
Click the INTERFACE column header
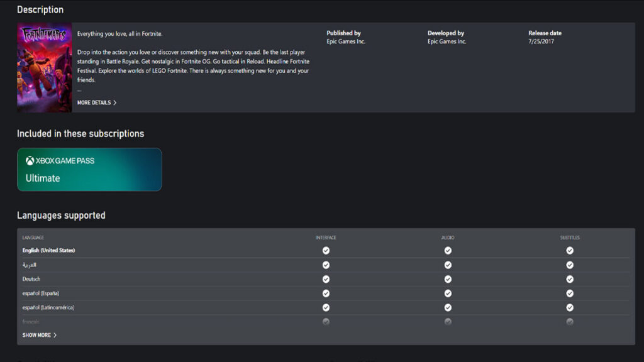(326, 238)
